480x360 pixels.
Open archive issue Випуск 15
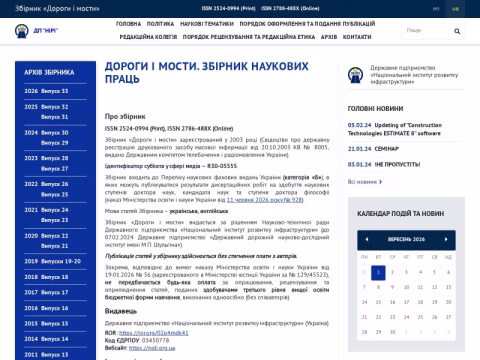pos(55,323)
